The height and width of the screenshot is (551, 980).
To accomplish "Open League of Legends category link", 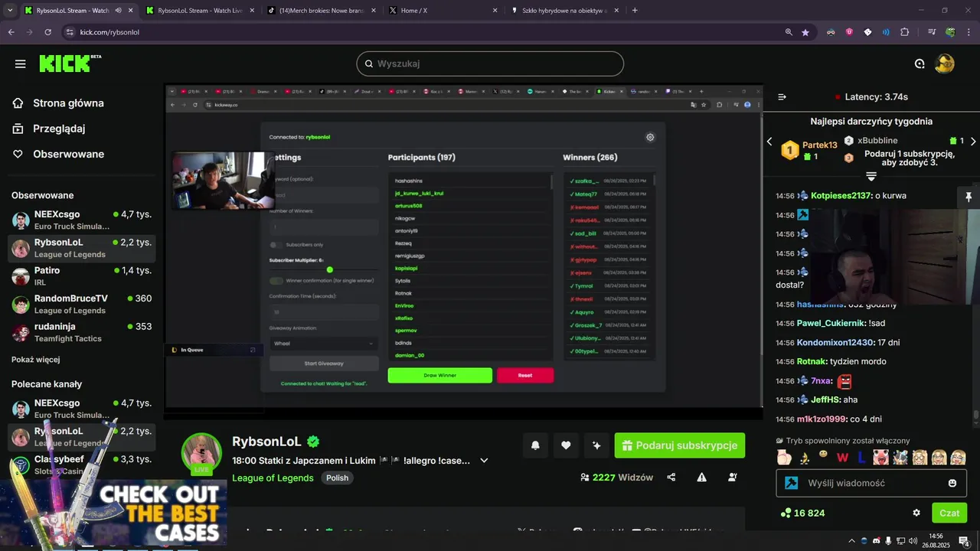I will [273, 478].
